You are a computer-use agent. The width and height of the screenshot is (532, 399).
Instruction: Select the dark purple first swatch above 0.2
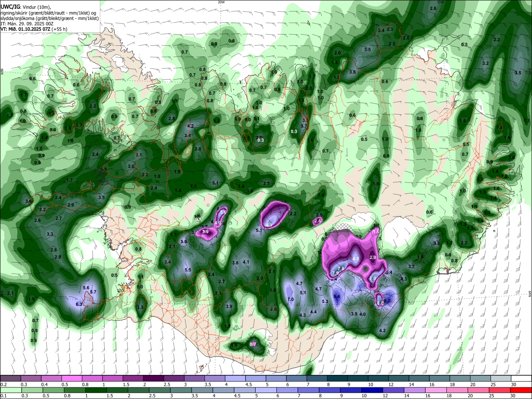[x=10, y=379]
